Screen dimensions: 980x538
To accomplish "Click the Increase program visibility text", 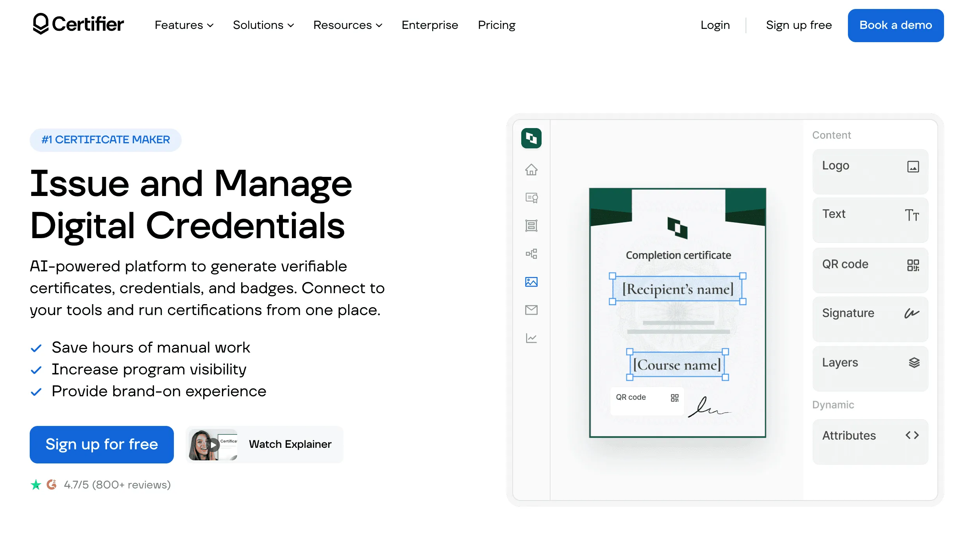I will click(x=149, y=369).
